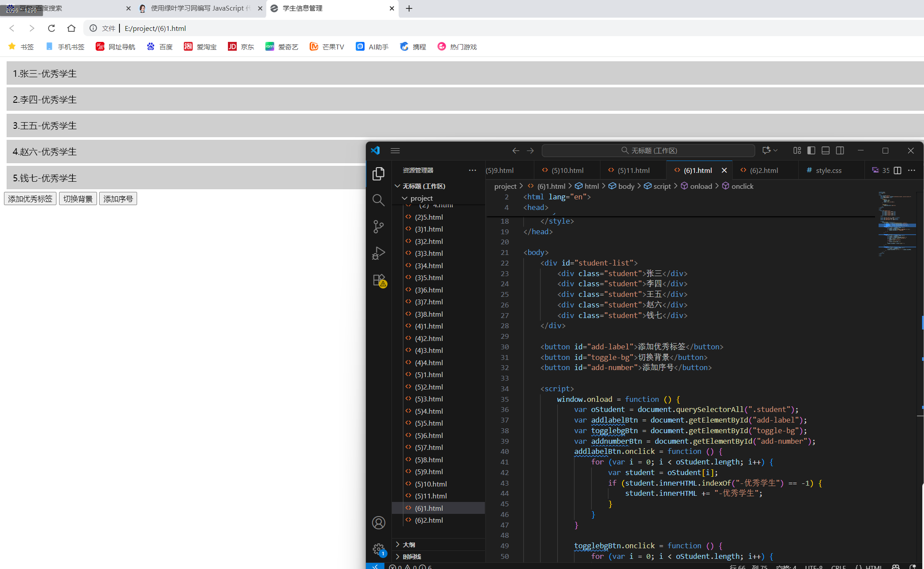Open the Manage settings gear
The width and height of the screenshot is (924, 569).
click(x=378, y=549)
